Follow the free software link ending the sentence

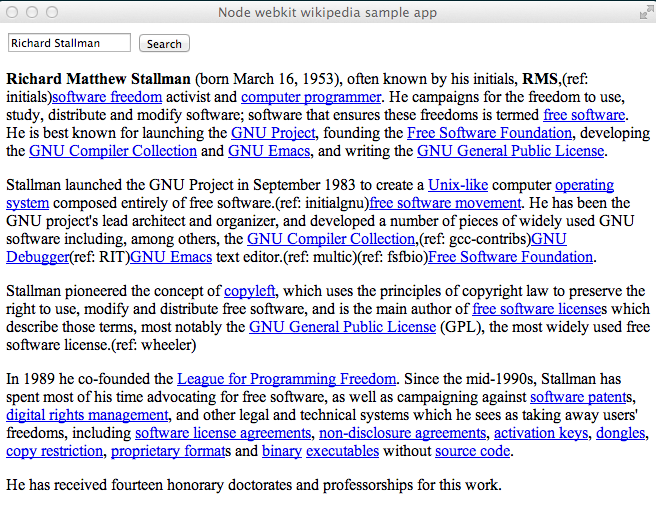click(584, 115)
